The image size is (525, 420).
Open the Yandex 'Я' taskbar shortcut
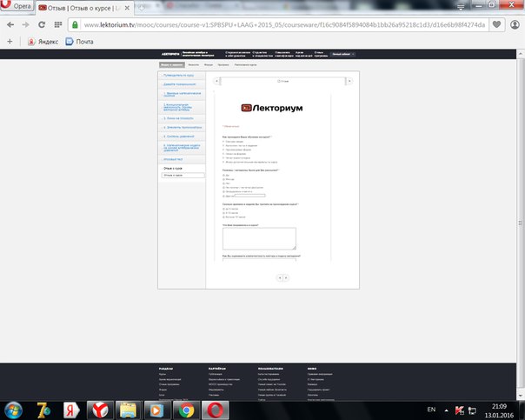[x=71, y=410]
